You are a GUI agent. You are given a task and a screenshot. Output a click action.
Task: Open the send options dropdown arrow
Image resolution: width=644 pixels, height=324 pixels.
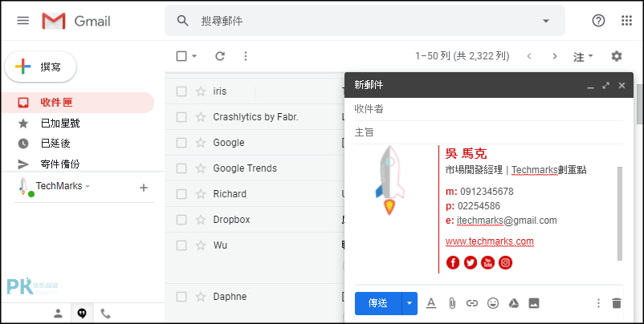pyautogui.click(x=410, y=303)
